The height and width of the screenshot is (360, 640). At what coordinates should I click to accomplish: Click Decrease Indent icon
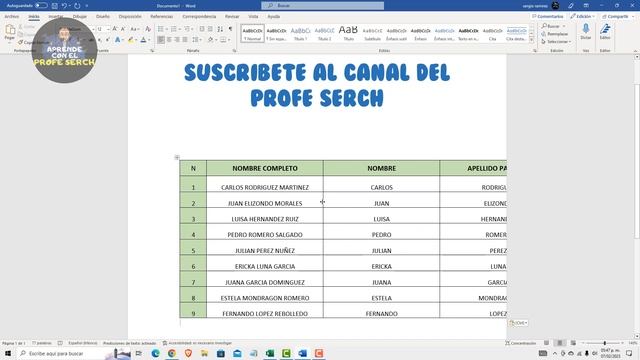coord(202,29)
